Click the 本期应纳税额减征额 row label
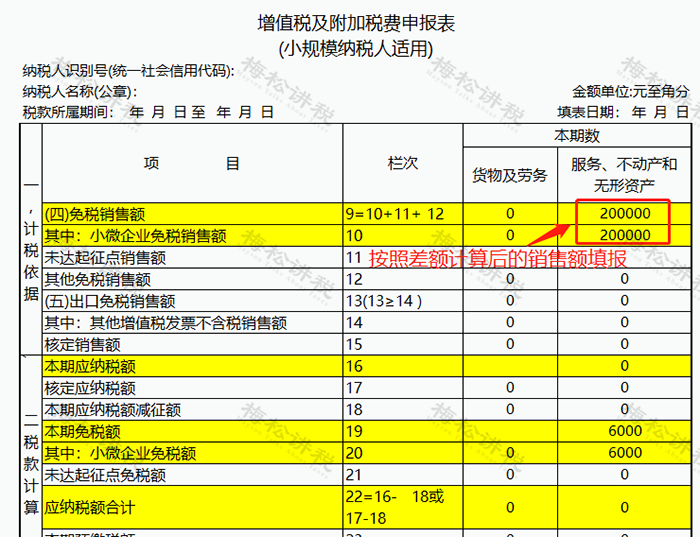 click(112, 410)
